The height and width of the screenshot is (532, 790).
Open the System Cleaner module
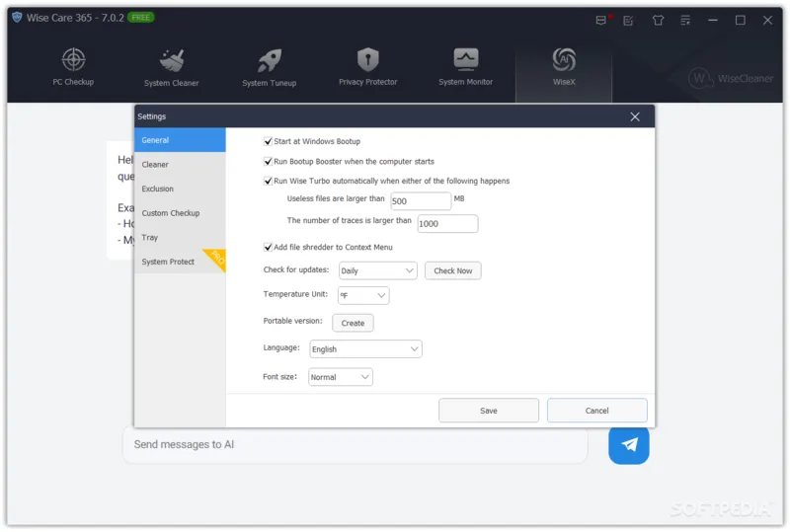(172, 67)
